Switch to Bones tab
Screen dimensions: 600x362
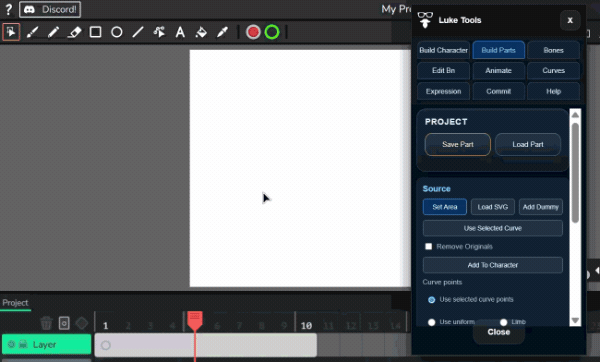point(553,50)
